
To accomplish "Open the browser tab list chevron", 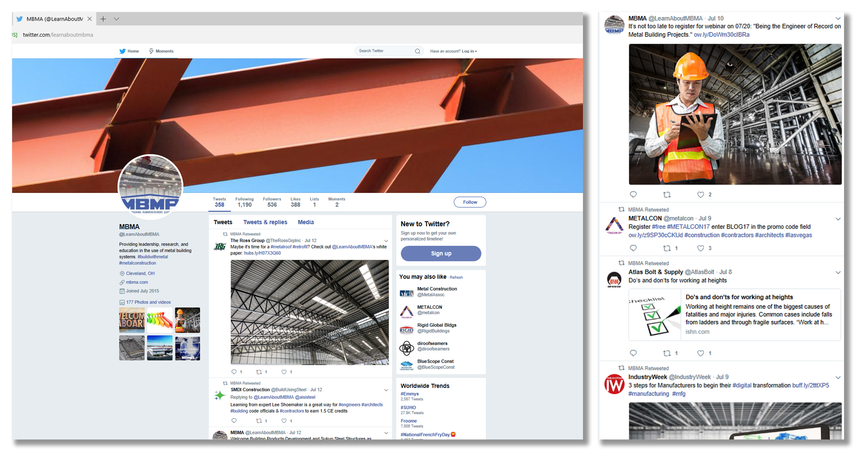I will tap(116, 19).
